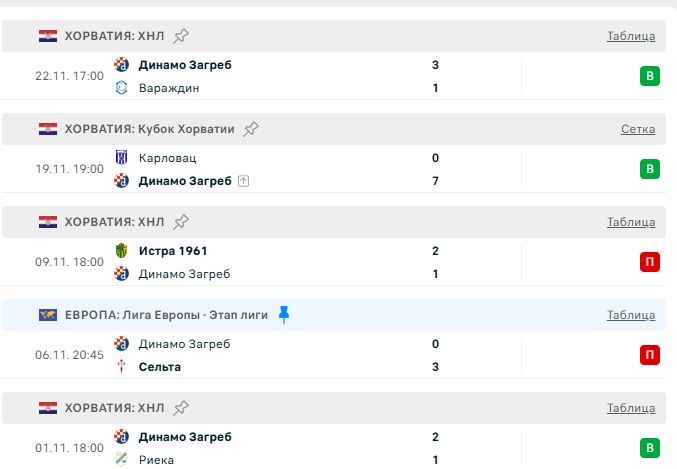Click the red П badge for Истра match
The width and height of the screenshot is (677, 469).
click(x=651, y=262)
